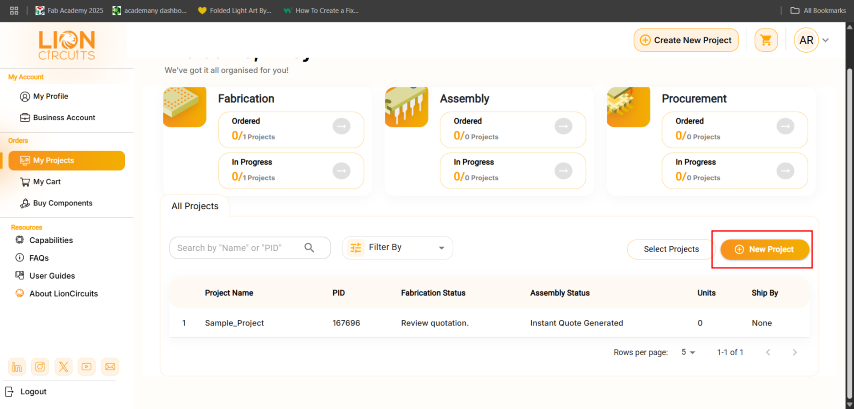Click the Fabrication Ordered arrow button

tap(341, 126)
